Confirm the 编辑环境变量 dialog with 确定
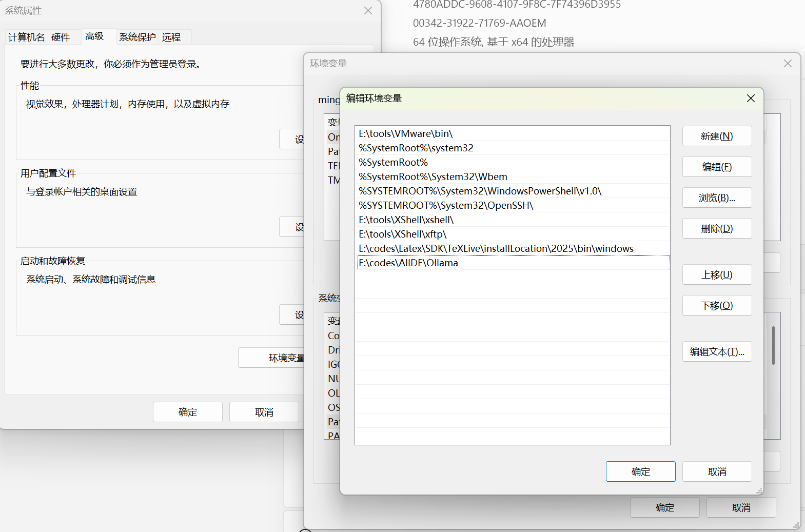 (x=640, y=471)
